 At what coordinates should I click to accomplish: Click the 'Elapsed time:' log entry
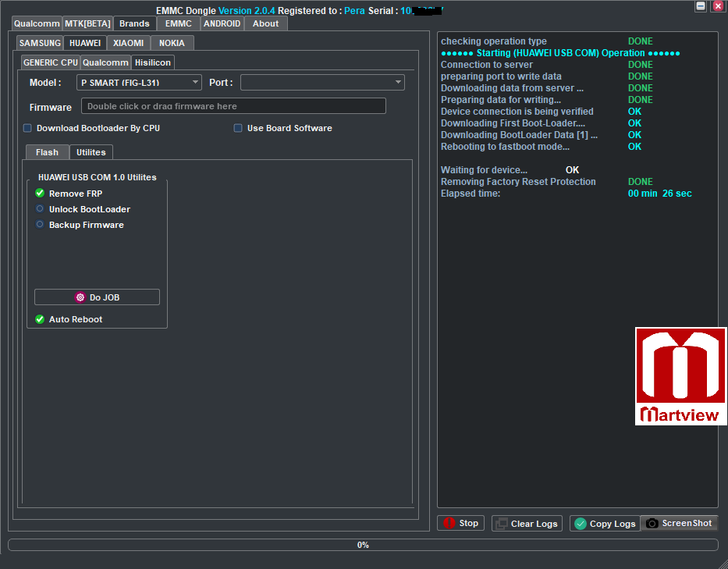coord(471,194)
